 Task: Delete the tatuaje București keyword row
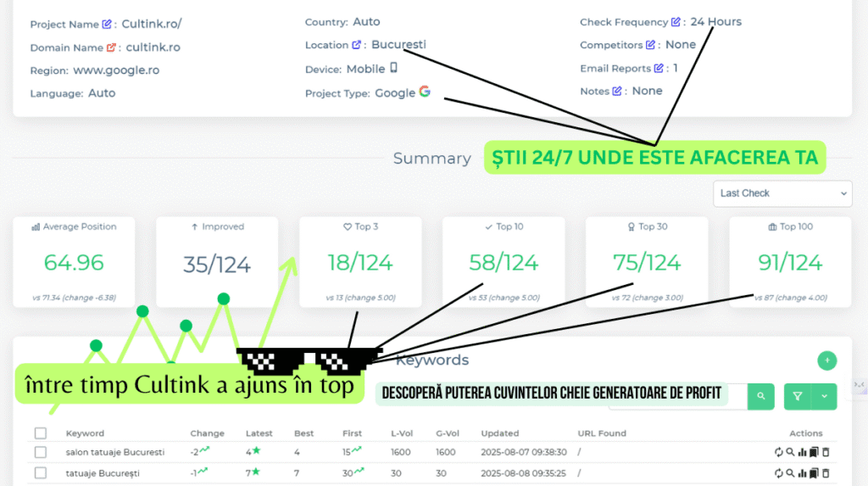826,473
